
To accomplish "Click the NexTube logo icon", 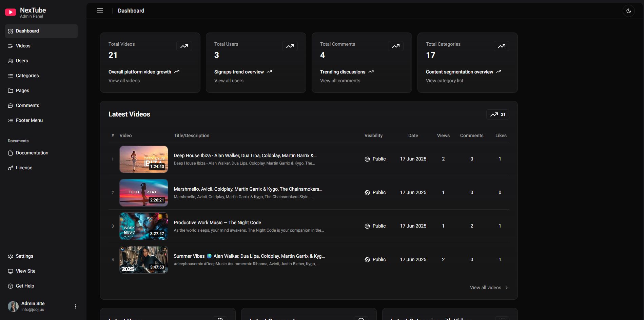I will tap(11, 13).
